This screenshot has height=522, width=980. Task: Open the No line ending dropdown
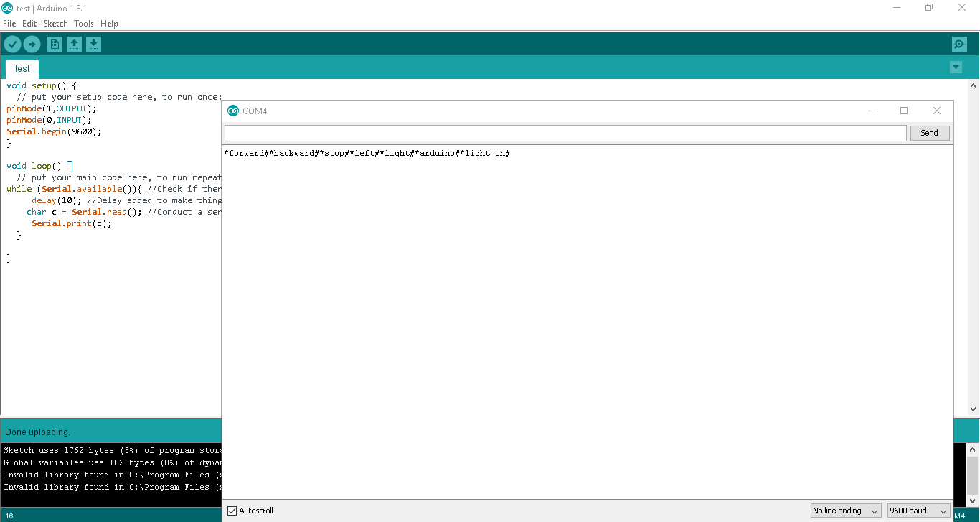846,511
